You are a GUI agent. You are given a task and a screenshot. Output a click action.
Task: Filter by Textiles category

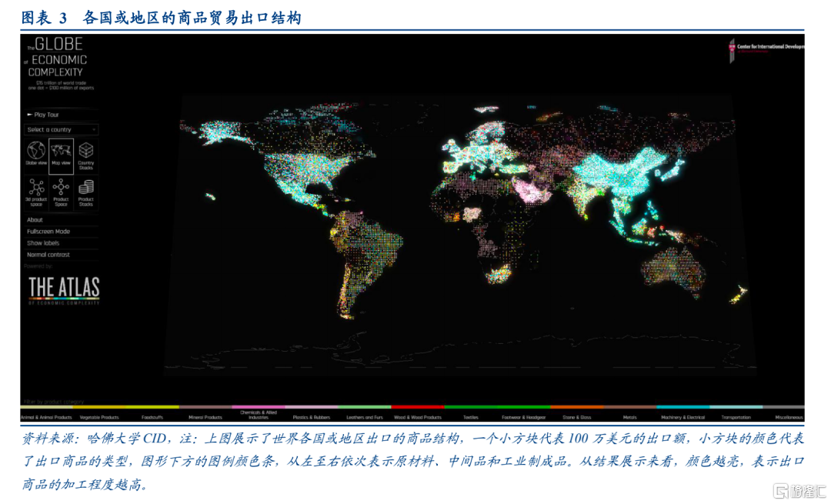point(470,416)
